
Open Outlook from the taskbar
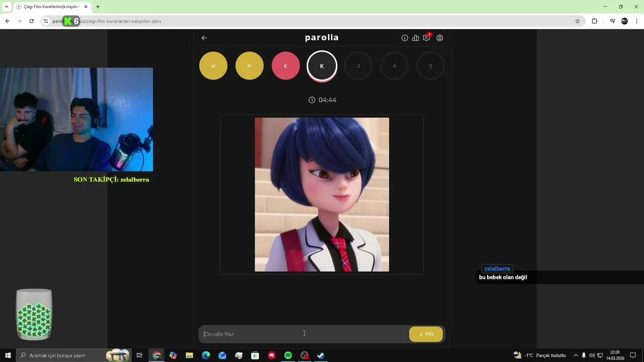tap(222, 355)
